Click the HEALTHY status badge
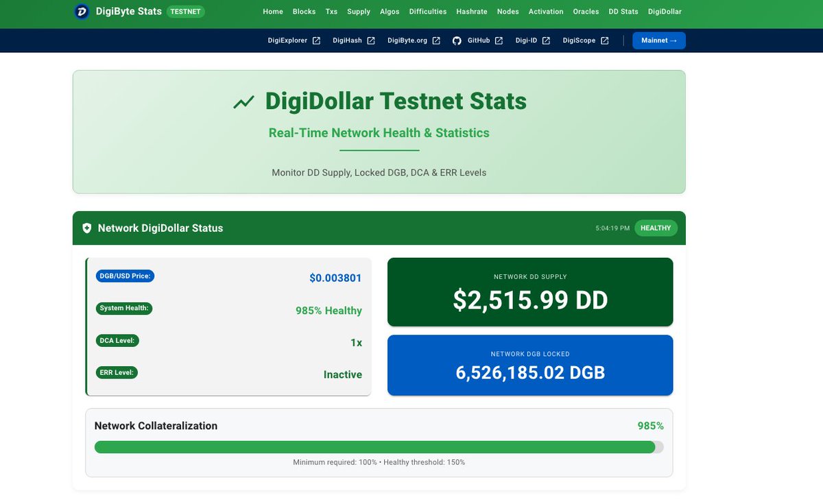 [656, 228]
